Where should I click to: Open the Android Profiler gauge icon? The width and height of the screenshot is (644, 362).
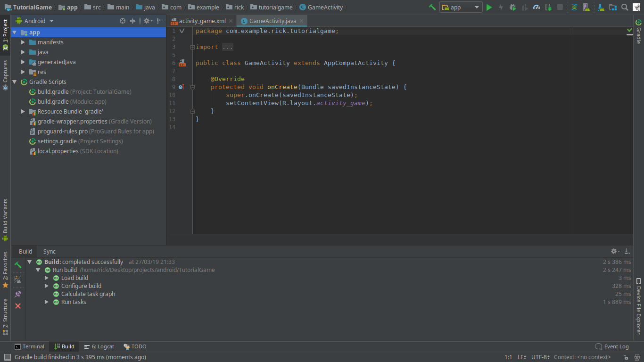[x=537, y=7]
